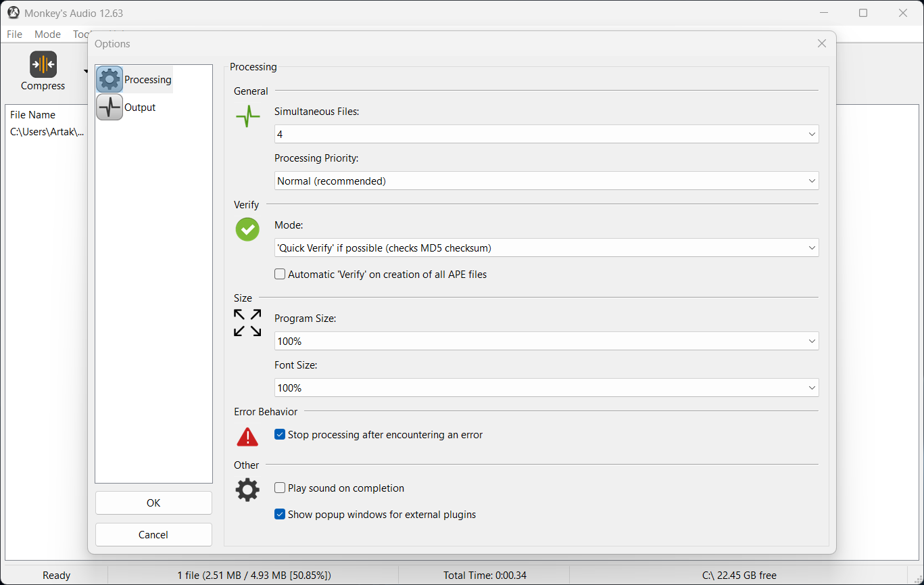
Task: Click the Monkey's Audio app icon in title bar
Action: tap(14, 13)
